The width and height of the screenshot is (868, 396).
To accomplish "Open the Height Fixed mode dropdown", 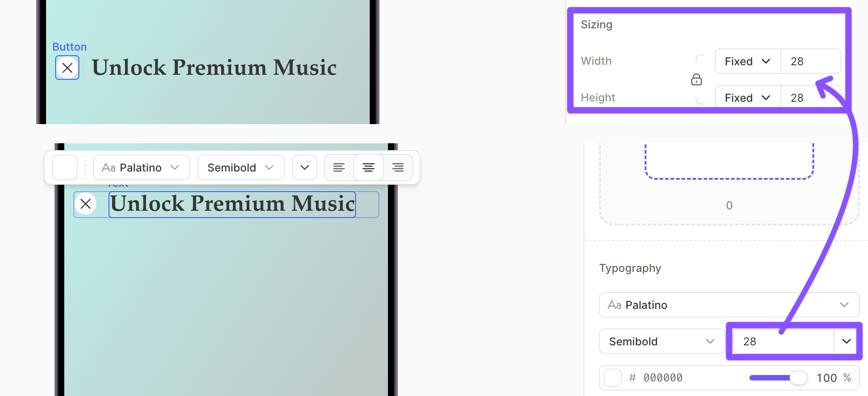I will point(748,97).
